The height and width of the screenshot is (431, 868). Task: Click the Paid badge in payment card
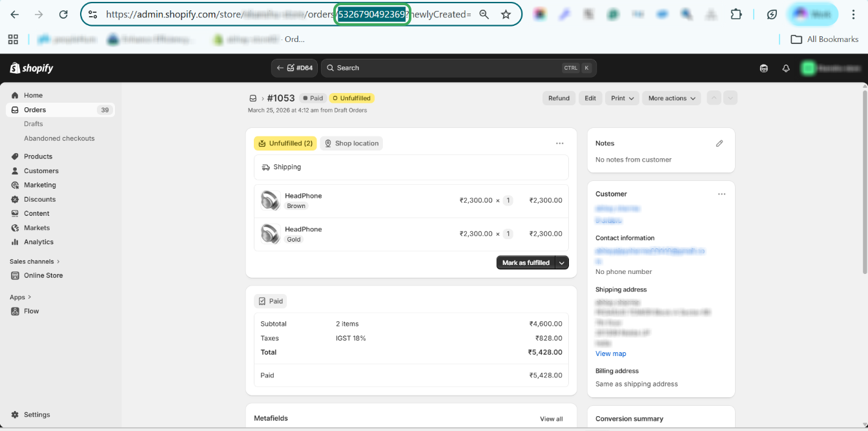pos(271,301)
